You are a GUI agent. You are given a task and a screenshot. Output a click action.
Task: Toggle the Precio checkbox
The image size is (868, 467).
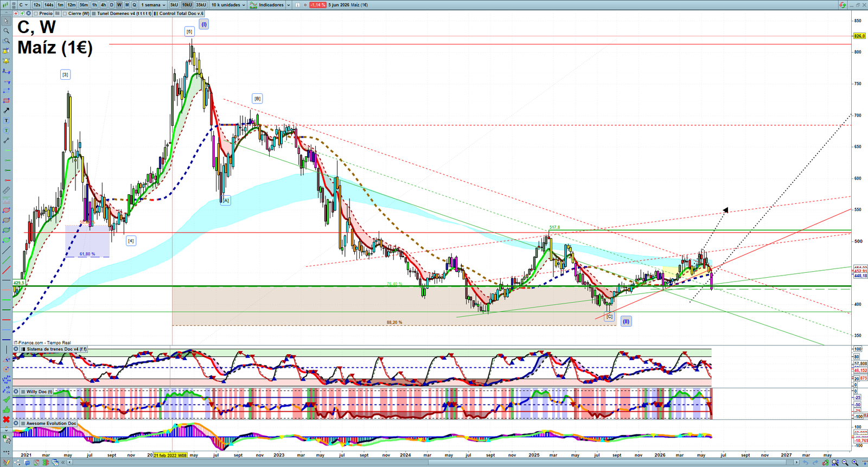coord(36,14)
